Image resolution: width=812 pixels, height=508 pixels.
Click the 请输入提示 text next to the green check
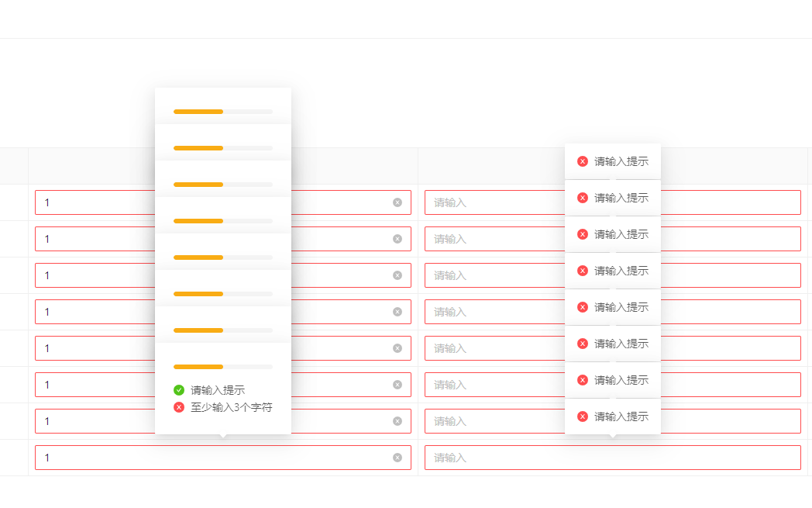click(x=218, y=390)
